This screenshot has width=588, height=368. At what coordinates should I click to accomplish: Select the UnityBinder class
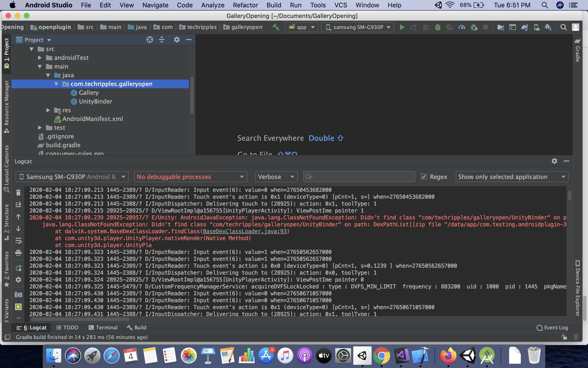96,101
